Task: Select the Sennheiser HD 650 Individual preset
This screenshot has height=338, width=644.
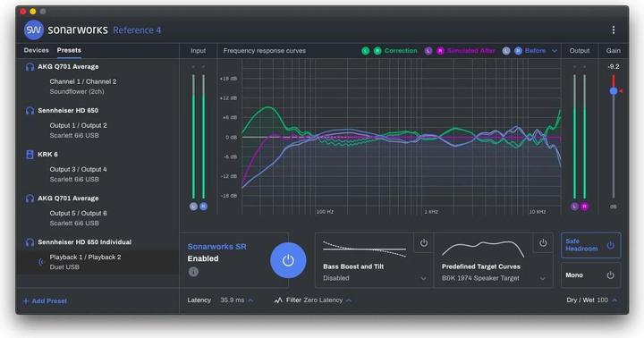Action: [x=85, y=242]
